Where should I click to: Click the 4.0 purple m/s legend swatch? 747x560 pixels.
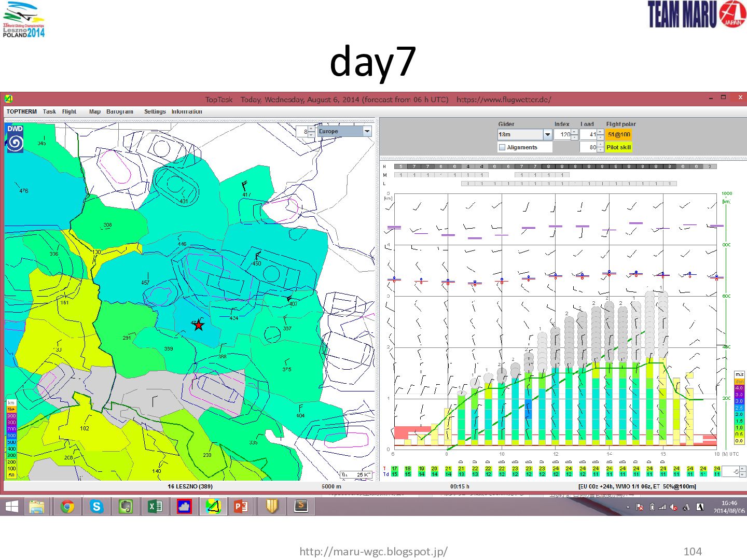click(x=739, y=388)
